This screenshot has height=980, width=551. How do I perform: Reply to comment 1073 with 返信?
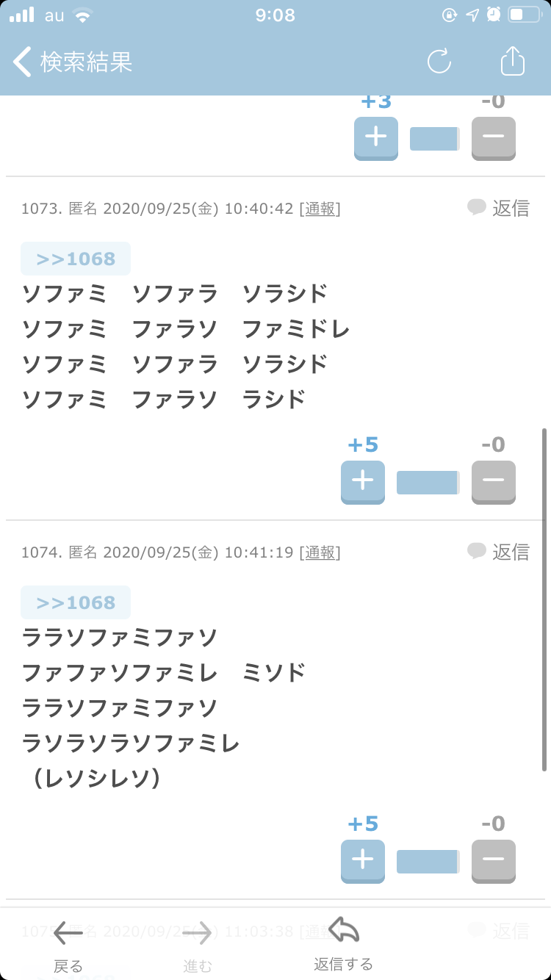[x=499, y=208]
